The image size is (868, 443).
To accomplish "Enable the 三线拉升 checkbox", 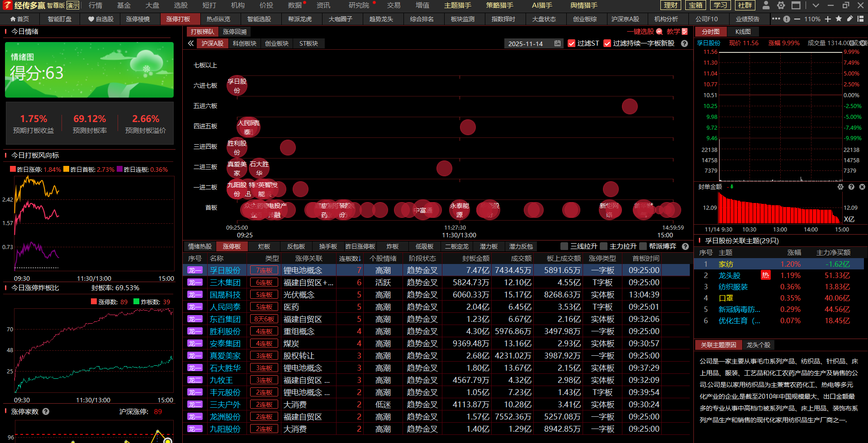I will click(x=564, y=246).
